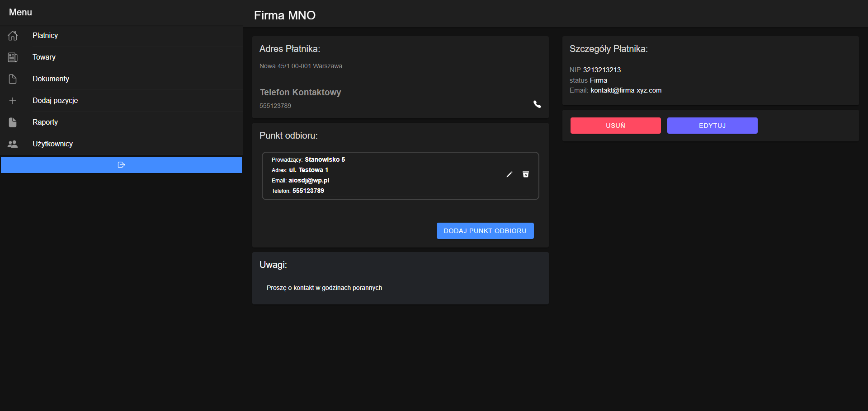Select Użytkownicy in the sidebar
Viewport: 868px width, 411px height.
pos(52,144)
